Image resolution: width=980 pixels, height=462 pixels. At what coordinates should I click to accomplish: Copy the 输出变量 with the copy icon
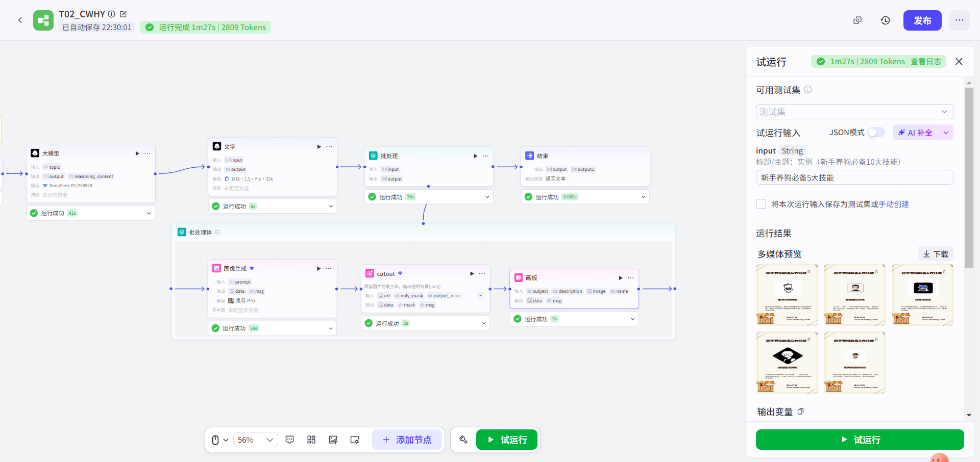pyautogui.click(x=800, y=412)
